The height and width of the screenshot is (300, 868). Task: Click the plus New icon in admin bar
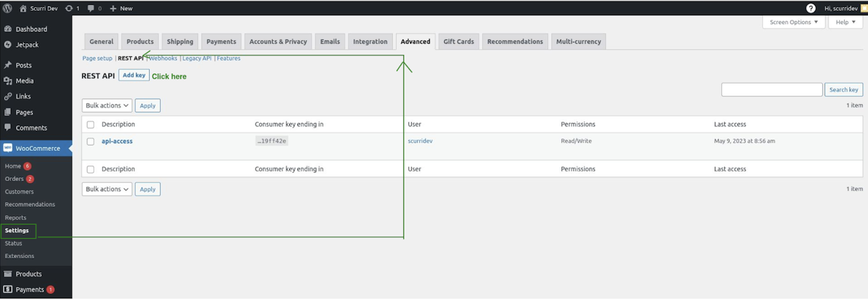113,8
